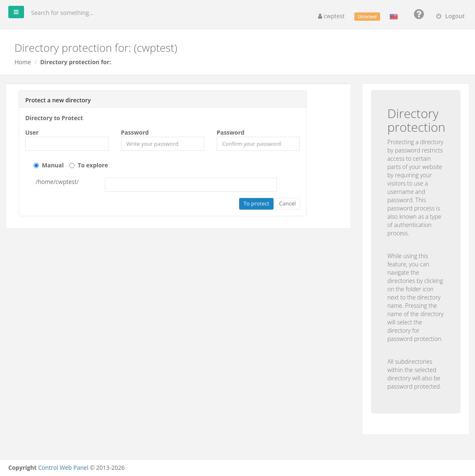Toggle the green hamburger sidebar menu button
The height and width of the screenshot is (476, 475).
coord(16,12)
